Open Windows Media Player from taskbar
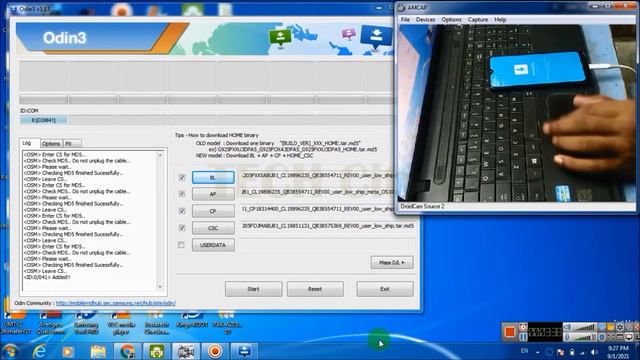The image size is (640, 360). pos(68,351)
